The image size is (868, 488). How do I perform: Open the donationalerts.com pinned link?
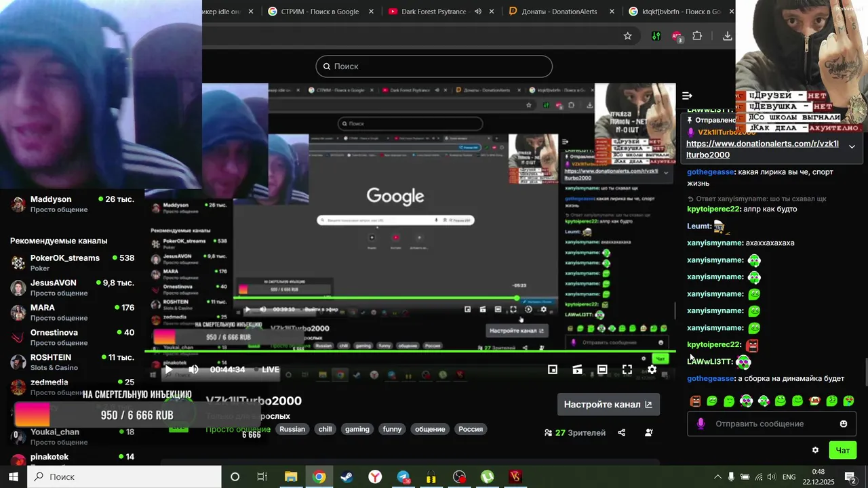762,149
